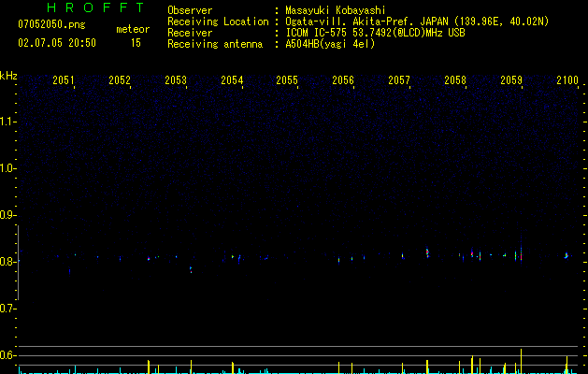Viewport: 588px width, 374px height.
Task: Click observer name Masayuki Kobayashi
Action: 336,10
